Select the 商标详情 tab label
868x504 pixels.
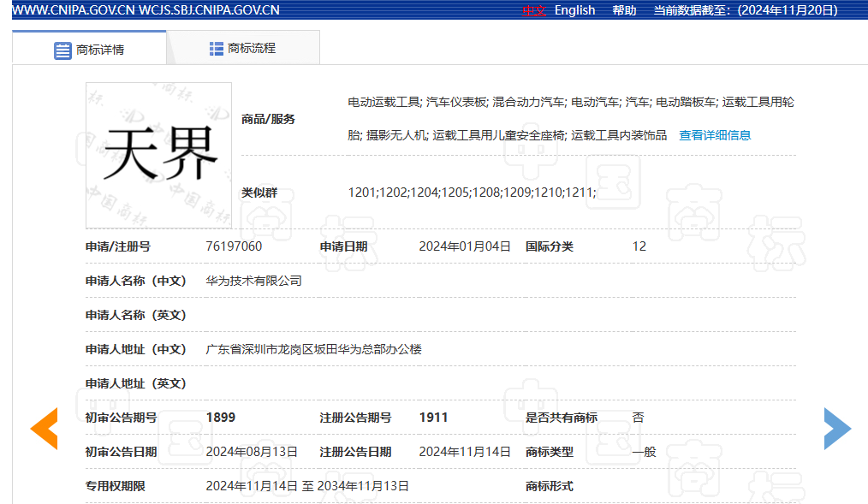100,50
